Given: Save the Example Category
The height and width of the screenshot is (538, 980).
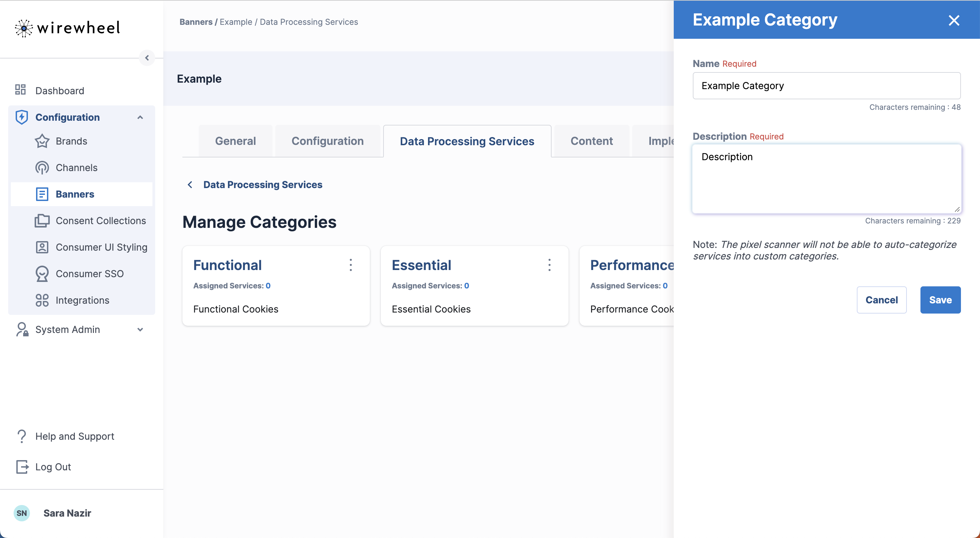Looking at the screenshot, I should click(940, 300).
